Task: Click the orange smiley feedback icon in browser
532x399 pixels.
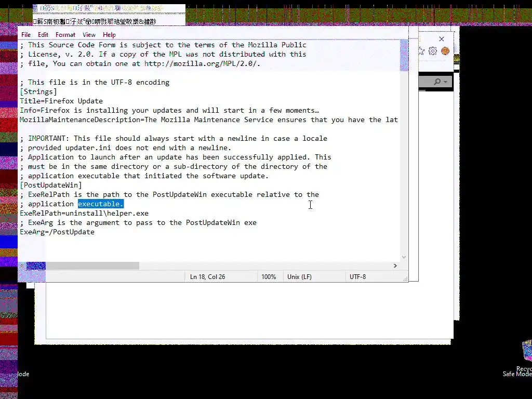Action: pyautogui.click(x=445, y=51)
